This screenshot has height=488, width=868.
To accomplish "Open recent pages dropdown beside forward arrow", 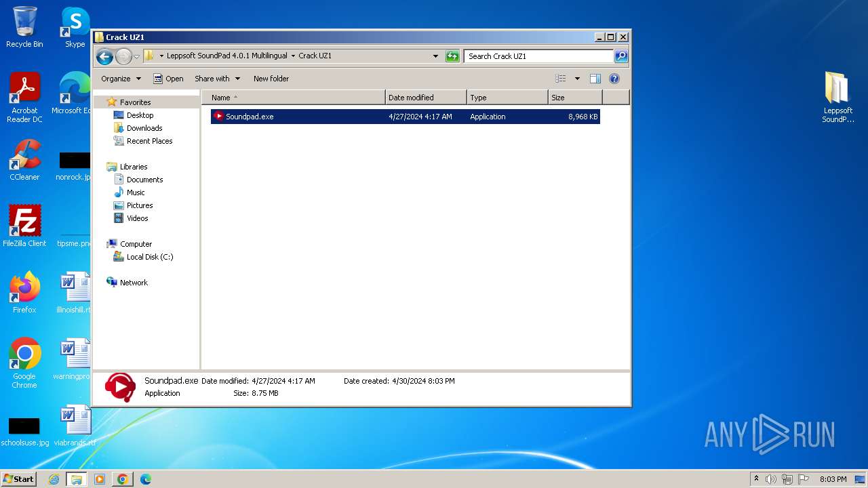I will [136, 56].
